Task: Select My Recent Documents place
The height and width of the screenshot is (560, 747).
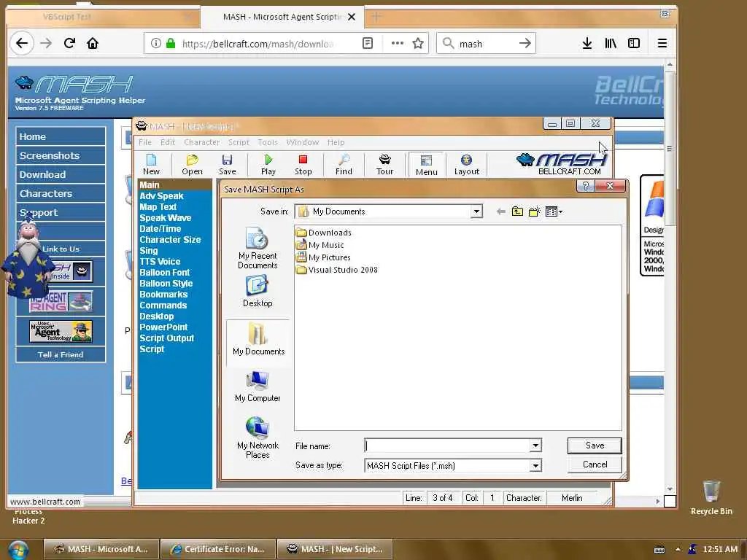Action: click(x=258, y=249)
